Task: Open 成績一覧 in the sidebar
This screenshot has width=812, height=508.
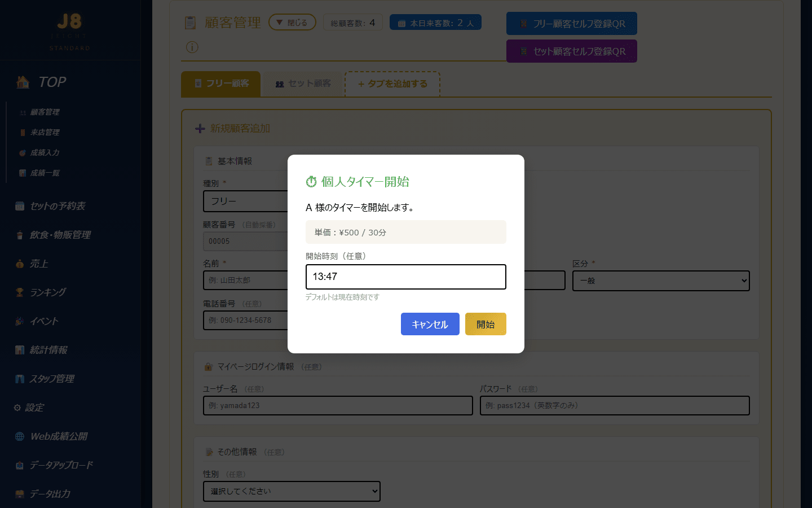Action: 45,173
